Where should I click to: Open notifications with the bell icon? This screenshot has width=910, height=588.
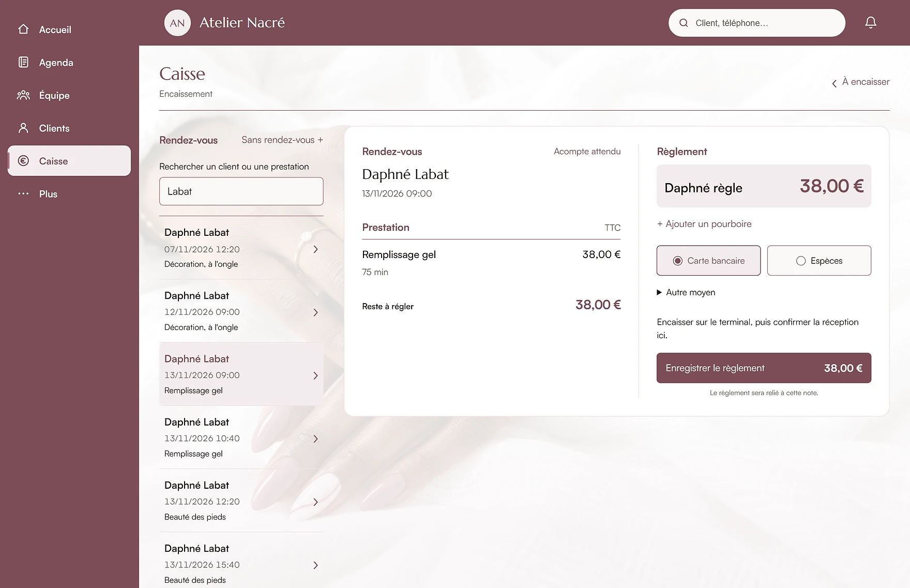871,23
